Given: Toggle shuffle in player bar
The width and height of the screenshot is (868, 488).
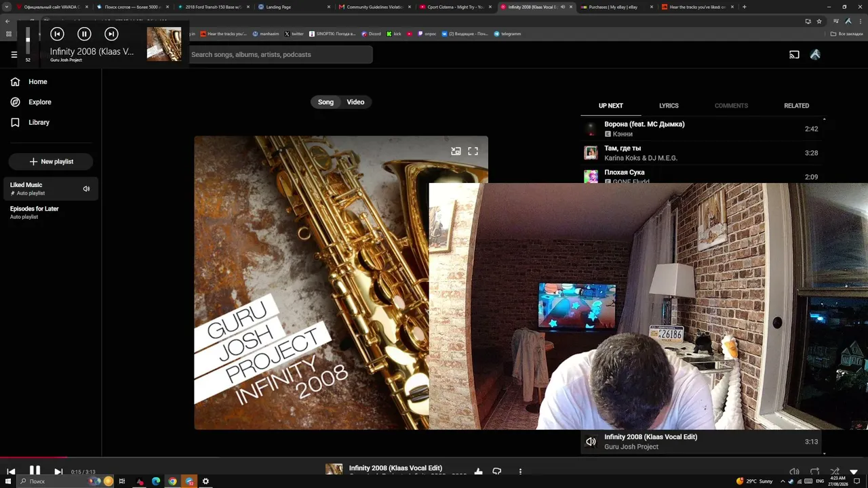Looking at the screenshot, I should [x=835, y=472].
